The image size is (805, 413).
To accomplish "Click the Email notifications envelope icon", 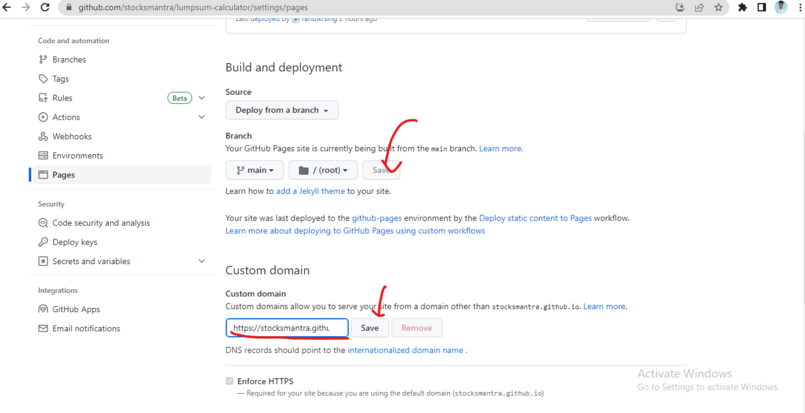I will click(x=43, y=328).
